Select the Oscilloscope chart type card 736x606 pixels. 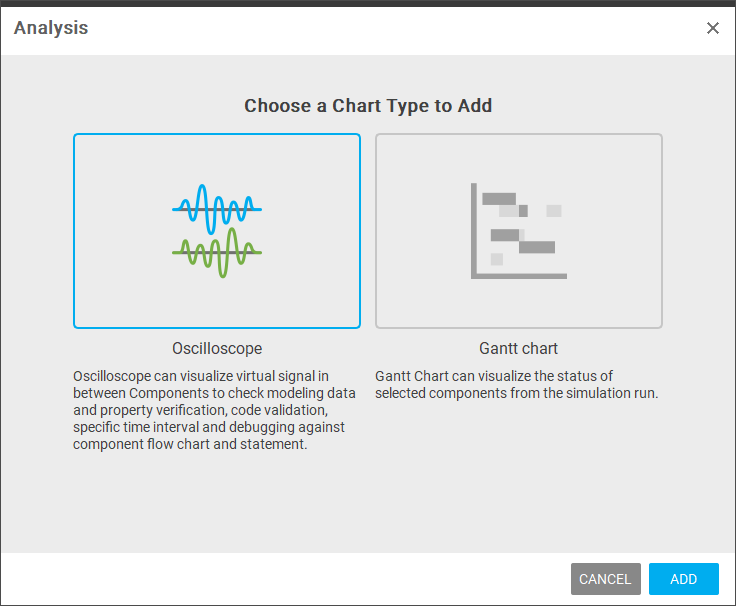click(217, 231)
